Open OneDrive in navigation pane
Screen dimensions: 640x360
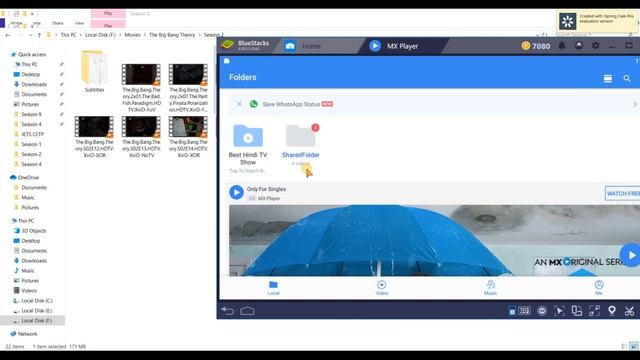point(24,178)
